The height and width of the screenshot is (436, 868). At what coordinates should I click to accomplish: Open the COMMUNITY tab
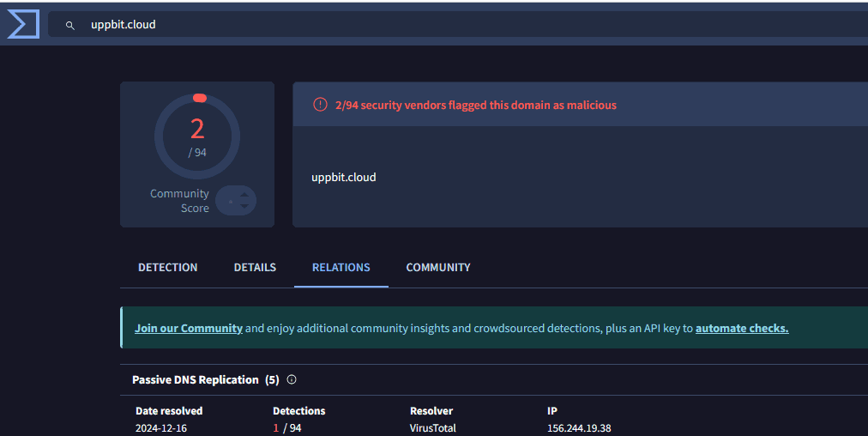coord(437,267)
